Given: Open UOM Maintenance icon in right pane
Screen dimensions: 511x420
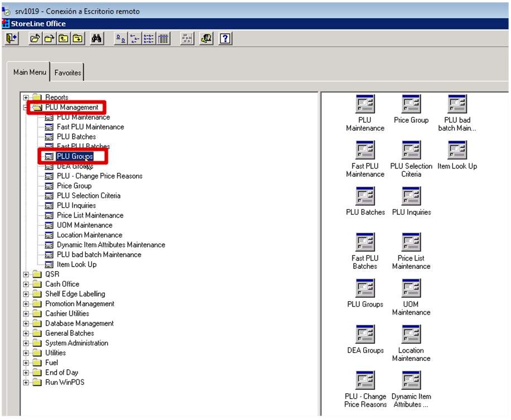Looking at the screenshot, I should click(411, 289).
